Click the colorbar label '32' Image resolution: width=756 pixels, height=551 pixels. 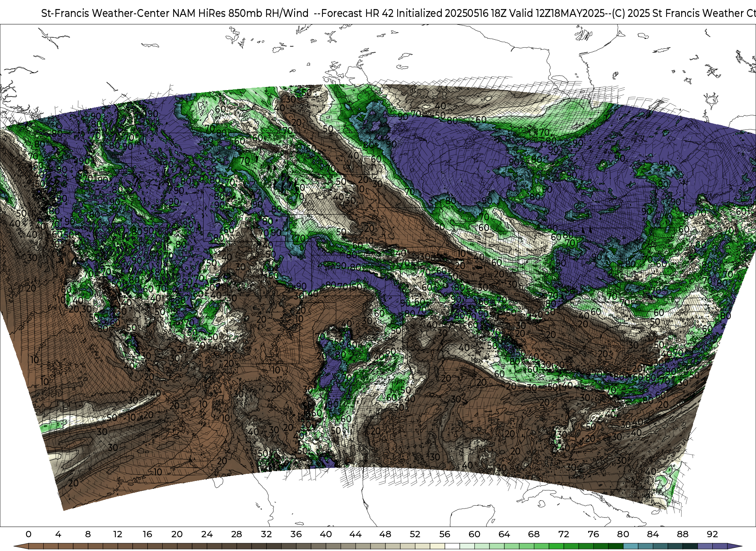tap(266, 534)
